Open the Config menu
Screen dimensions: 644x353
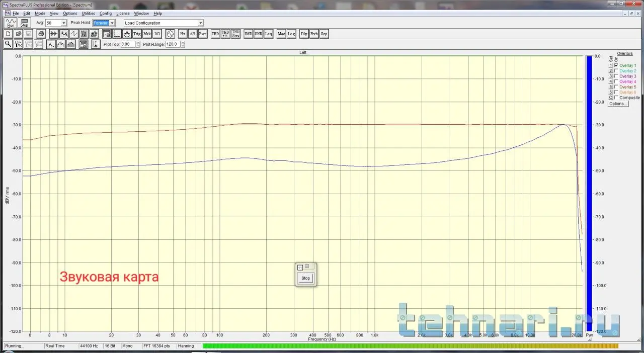[x=106, y=14]
